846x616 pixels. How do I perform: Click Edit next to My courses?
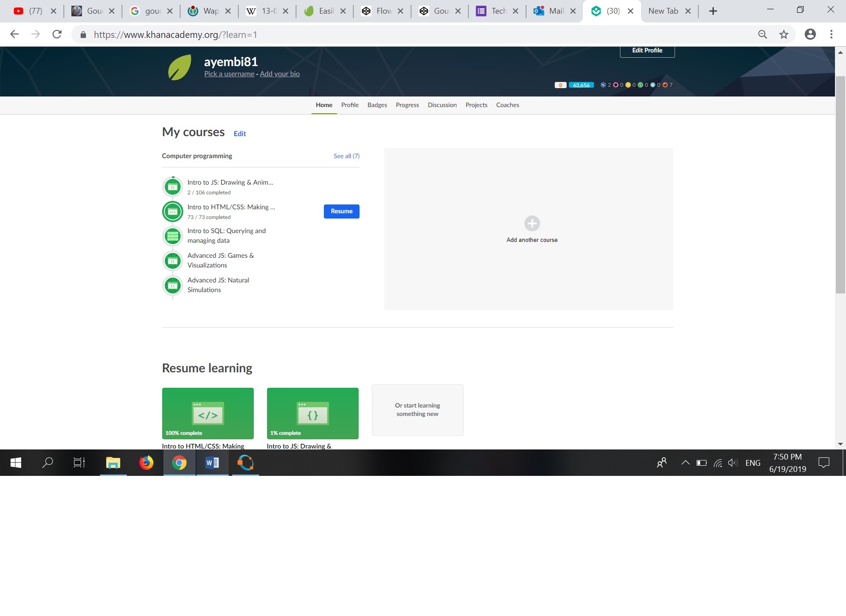pos(240,134)
